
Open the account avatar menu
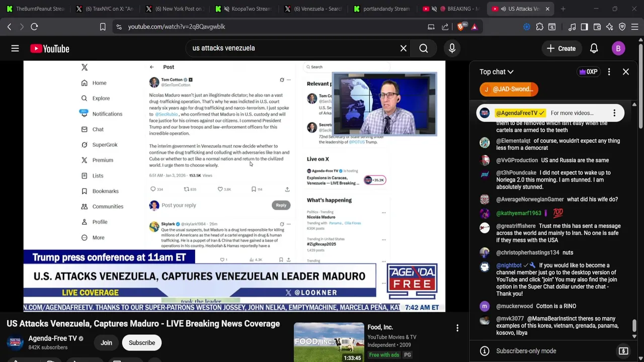(x=618, y=48)
